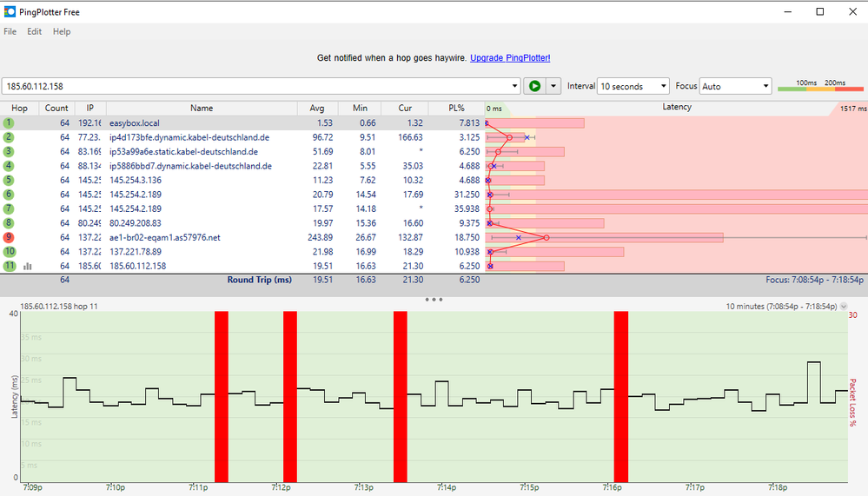This screenshot has height=496, width=868.
Task: Click the hop 9 latency bar in graph
Action: click(x=605, y=237)
